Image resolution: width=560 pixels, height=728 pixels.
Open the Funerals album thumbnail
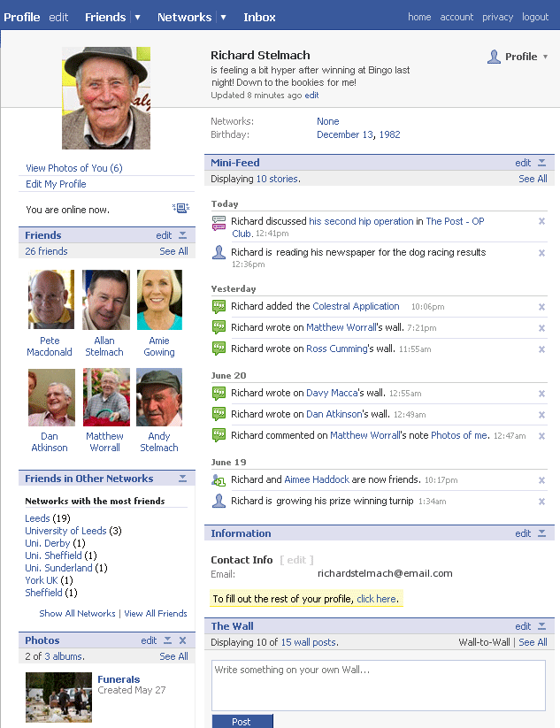pyautogui.click(x=58, y=692)
